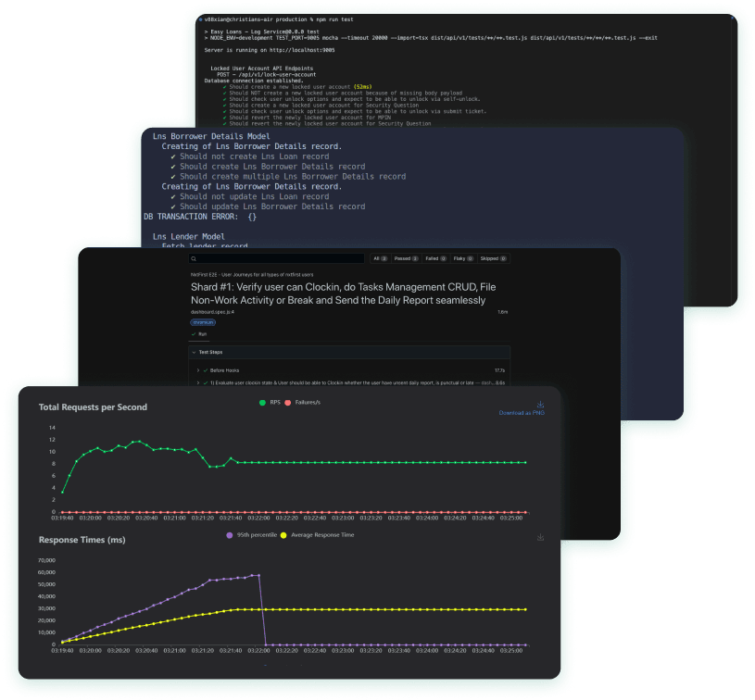Open the dashboard.spec.js:4 file reference
Screen dimensions: 755x700
(212, 312)
